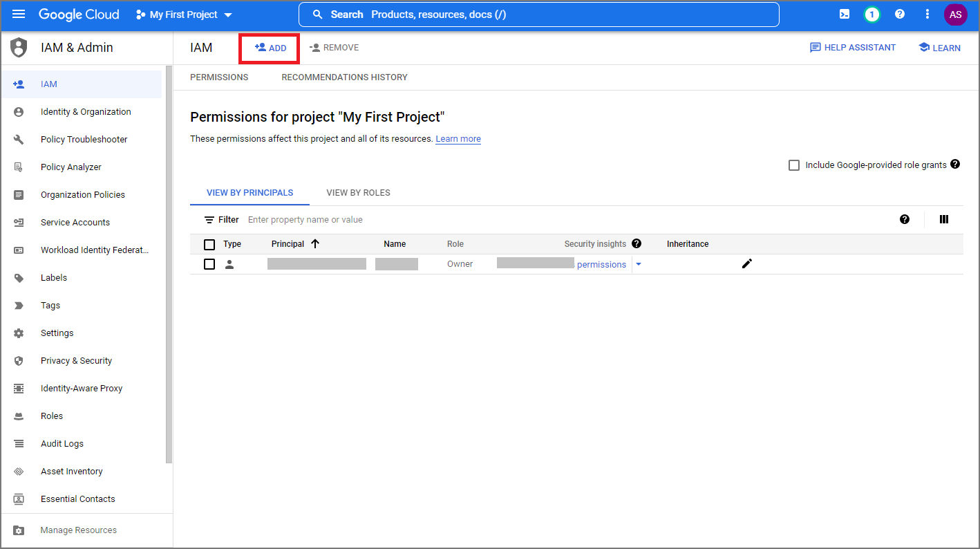
Task: Click the Audit Logs list icon
Action: [19, 444]
